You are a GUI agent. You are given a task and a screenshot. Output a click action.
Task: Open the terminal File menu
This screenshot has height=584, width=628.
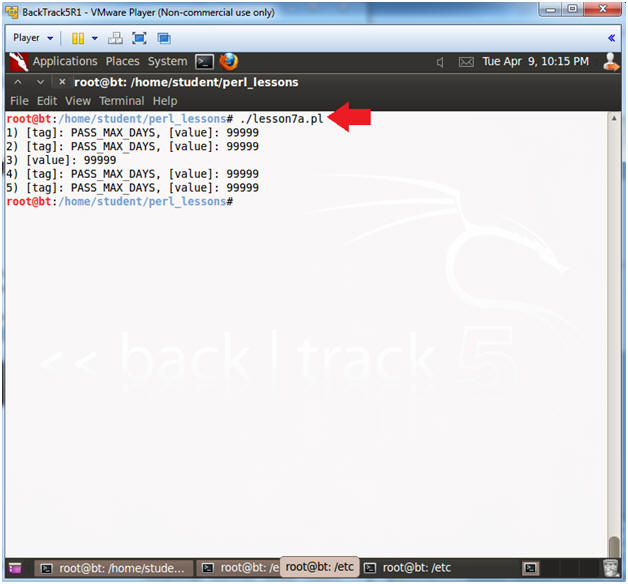[19, 101]
